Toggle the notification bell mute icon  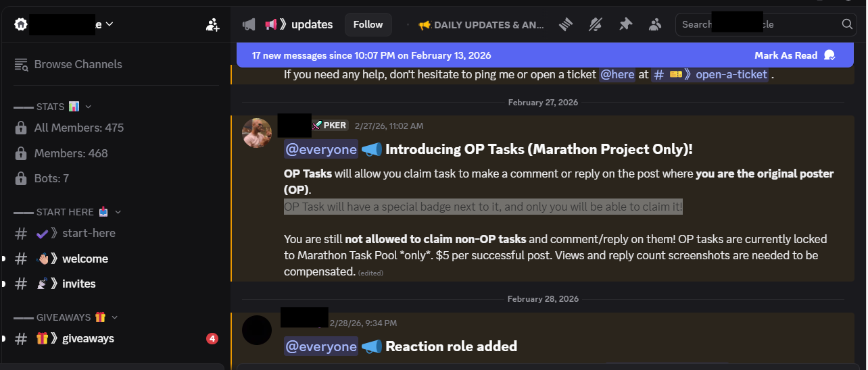click(x=596, y=24)
